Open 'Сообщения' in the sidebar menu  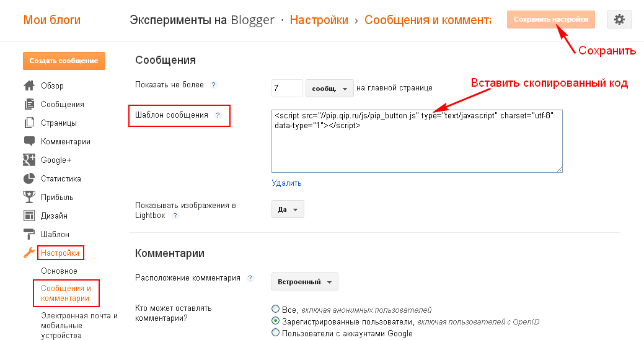(x=63, y=104)
